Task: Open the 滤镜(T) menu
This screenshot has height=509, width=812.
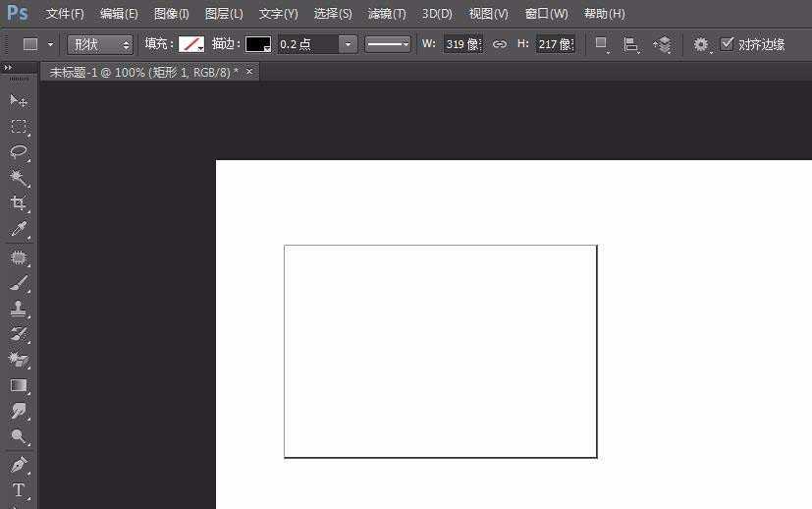Action: click(x=386, y=14)
